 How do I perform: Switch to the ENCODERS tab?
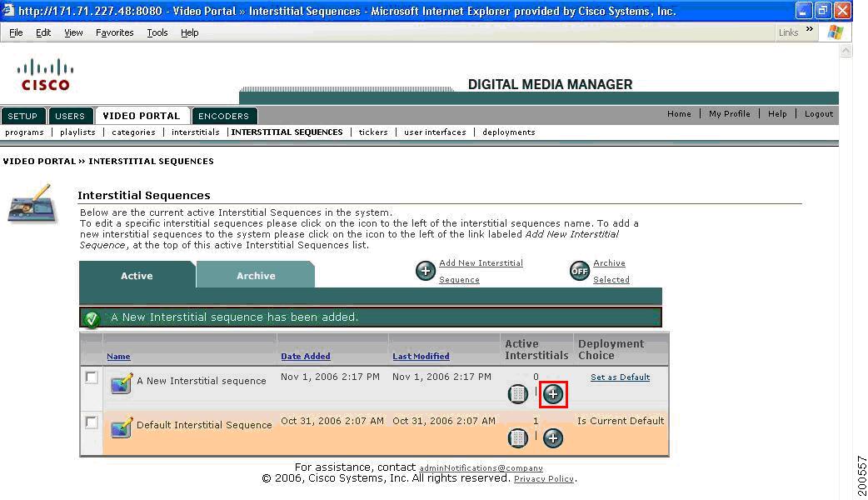click(223, 116)
